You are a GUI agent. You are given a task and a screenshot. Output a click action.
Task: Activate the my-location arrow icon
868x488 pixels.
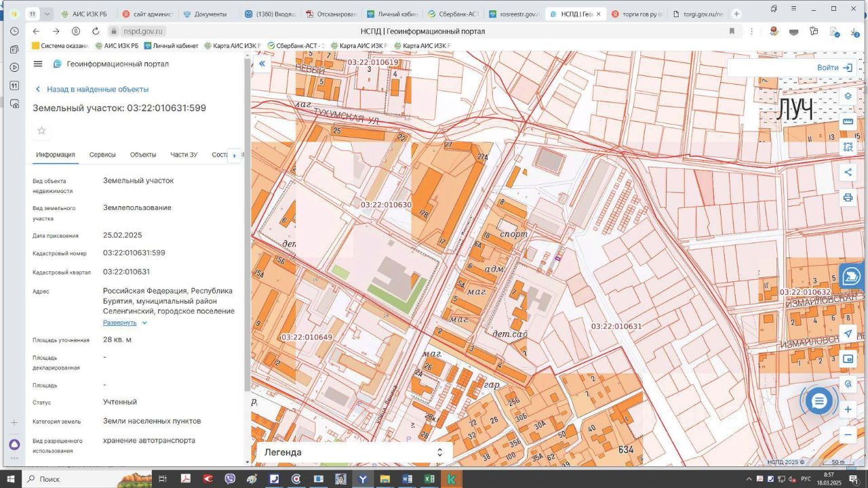point(848,333)
